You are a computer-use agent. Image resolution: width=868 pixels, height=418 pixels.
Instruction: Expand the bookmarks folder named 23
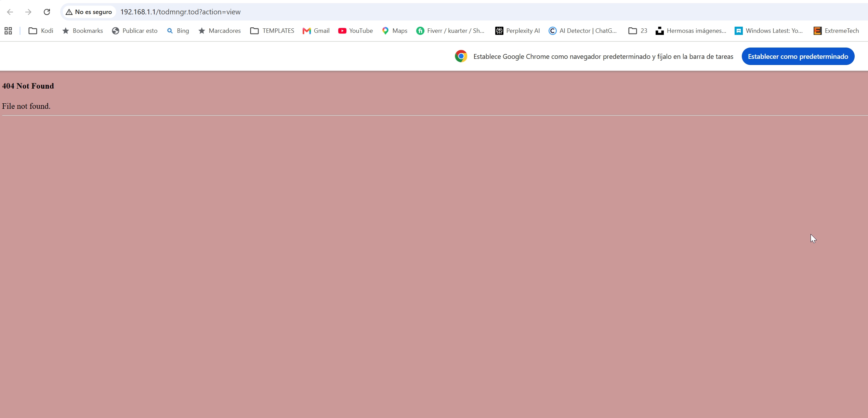coord(638,31)
